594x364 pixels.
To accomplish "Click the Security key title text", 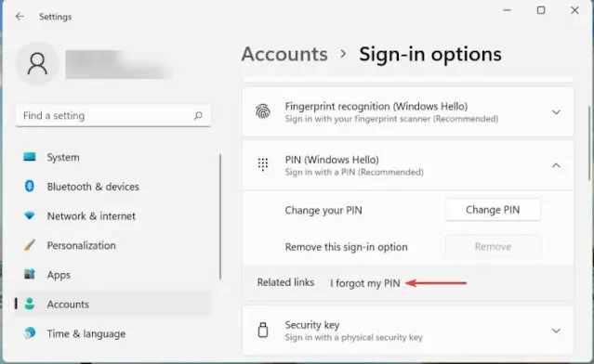I will tap(312, 325).
